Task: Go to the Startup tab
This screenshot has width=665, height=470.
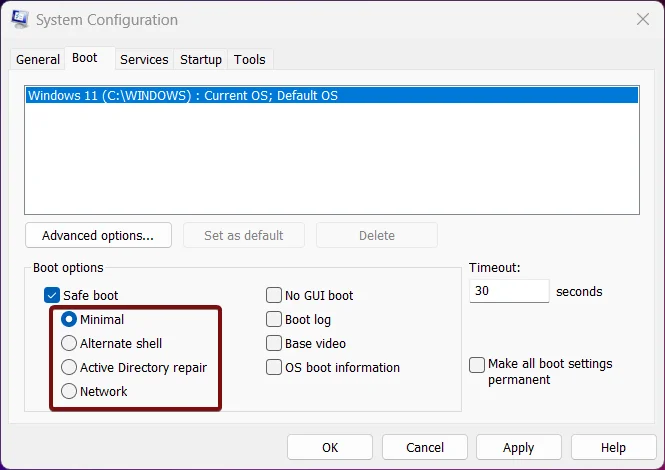Action: (201, 59)
